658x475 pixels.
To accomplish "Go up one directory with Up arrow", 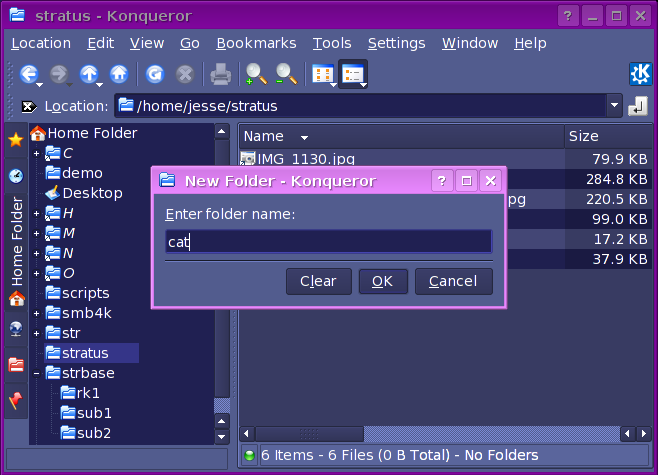I will coord(89,74).
